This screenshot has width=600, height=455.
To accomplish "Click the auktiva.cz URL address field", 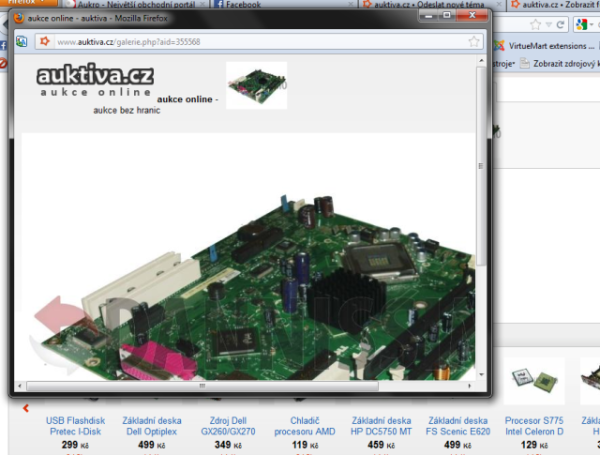I will coord(250,42).
